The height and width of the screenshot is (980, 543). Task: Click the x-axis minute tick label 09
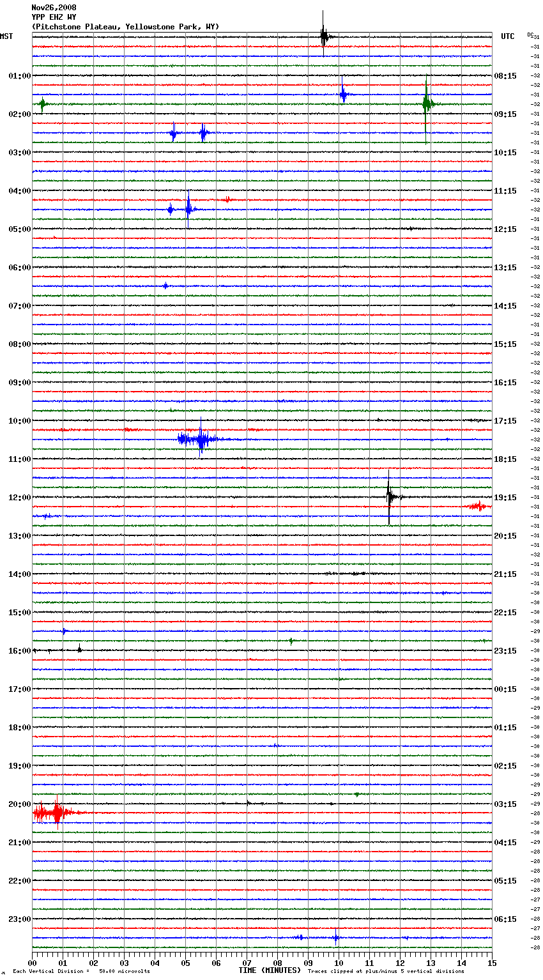click(x=308, y=963)
